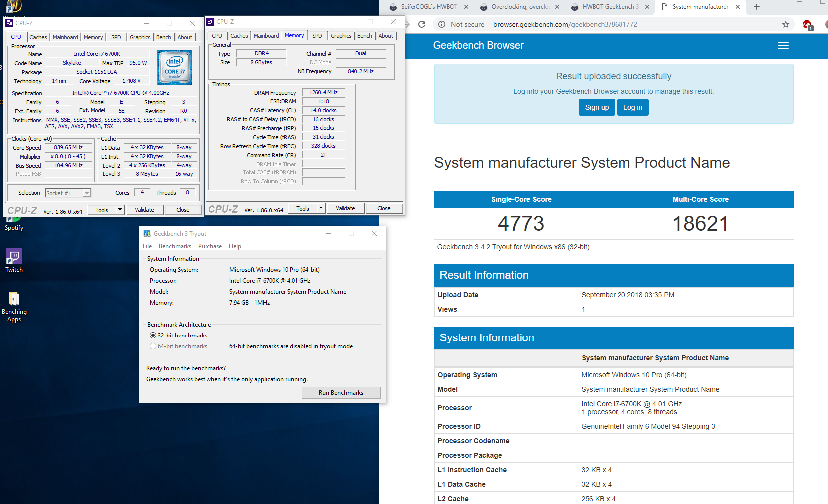Open the Geekbench Browser hamburger menu
The height and width of the screenshot is (504, 828).
(783, 46)
